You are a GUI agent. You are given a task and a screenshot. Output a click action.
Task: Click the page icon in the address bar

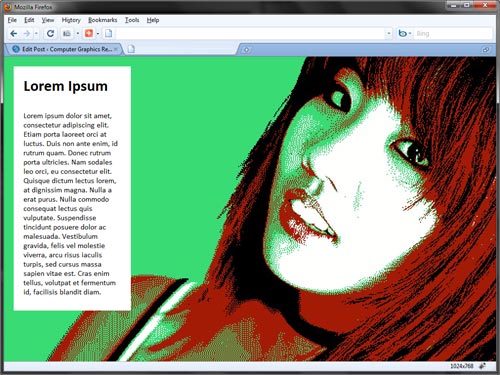(109, 33)
